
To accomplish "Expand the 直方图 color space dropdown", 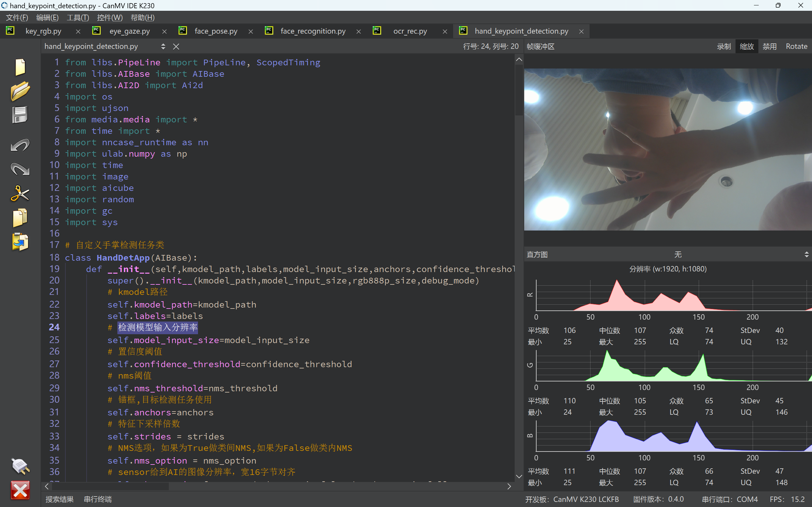I will click(x=806, y=255).
